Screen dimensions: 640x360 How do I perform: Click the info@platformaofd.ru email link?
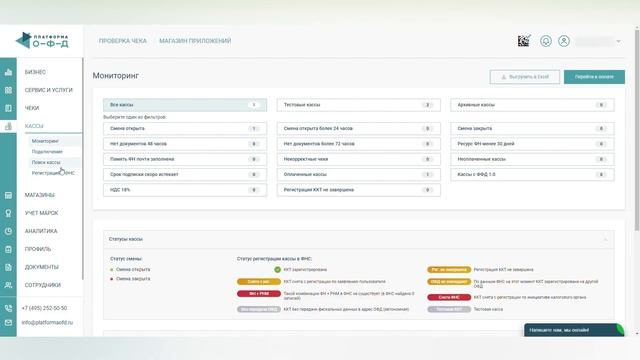click(47, 322)
